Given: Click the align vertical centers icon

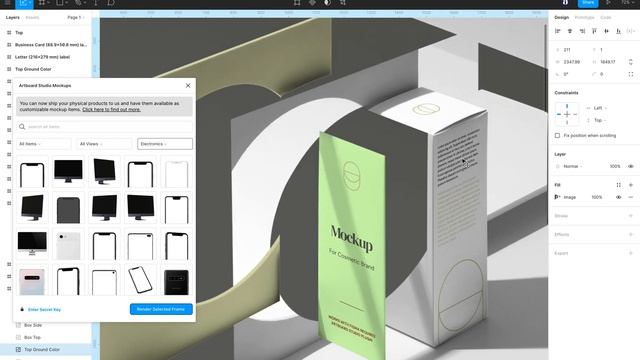Looking at the screenshot, I should click(x=607, y=31).
